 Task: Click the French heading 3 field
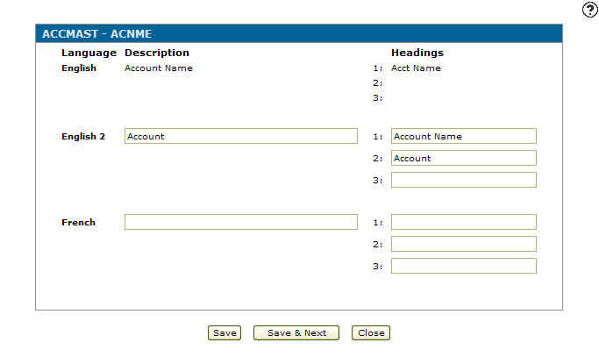[463, 266]
